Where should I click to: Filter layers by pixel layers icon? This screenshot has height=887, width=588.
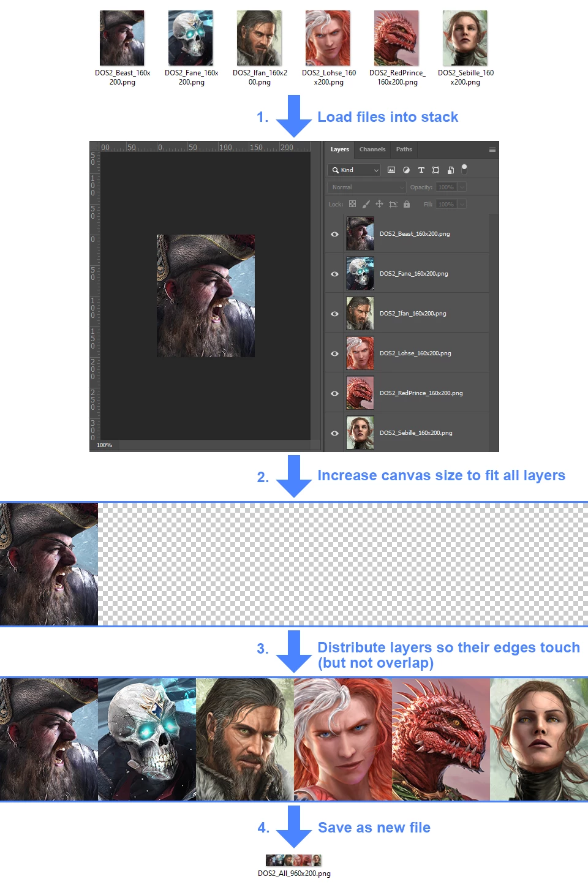pos(391,170)
